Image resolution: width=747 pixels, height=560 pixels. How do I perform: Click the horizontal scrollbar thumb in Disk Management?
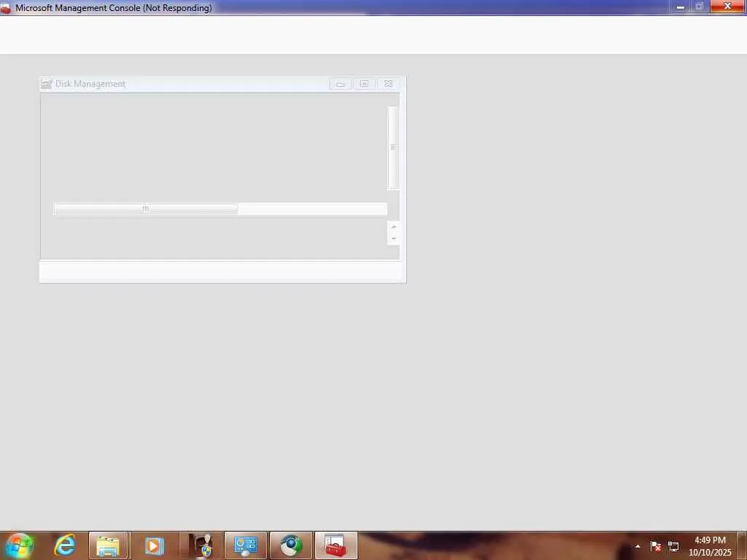tap(146, 209)
